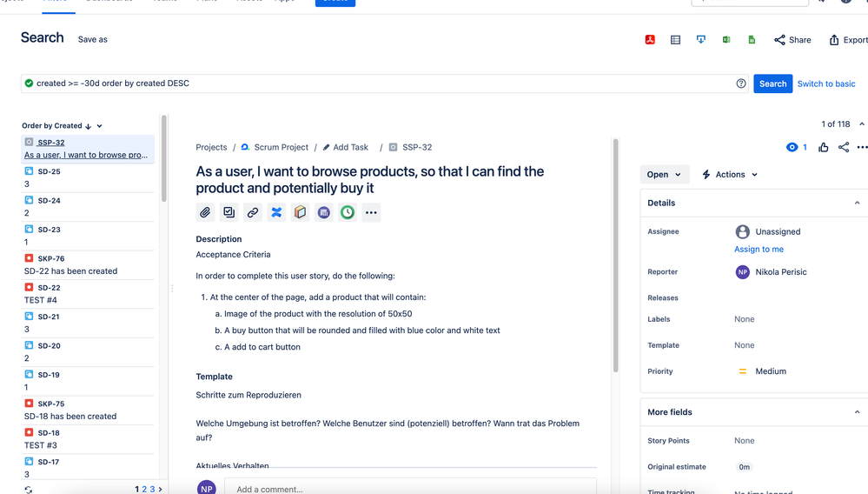Give feedback with thumbs-up icon
The height and width of the screenshot is (494, 868).
pyautogui.click(x=823, y=147)
